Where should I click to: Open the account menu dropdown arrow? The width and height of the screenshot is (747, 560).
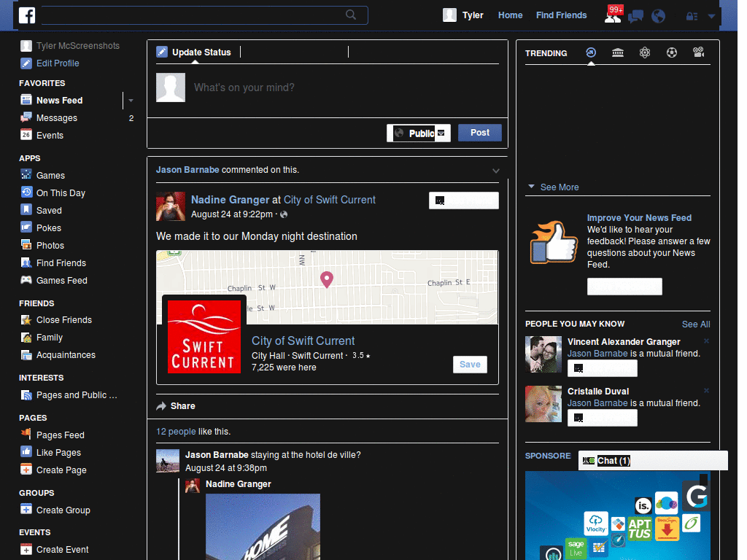[x=711, y=16]
